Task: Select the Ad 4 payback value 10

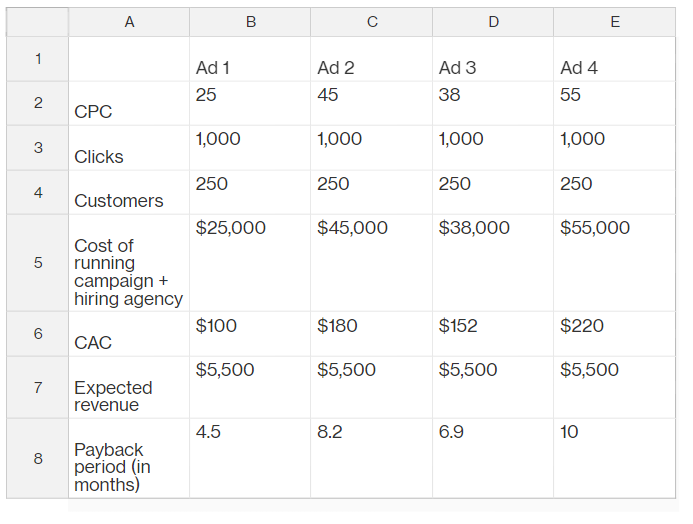Action: tap(615, 458)
